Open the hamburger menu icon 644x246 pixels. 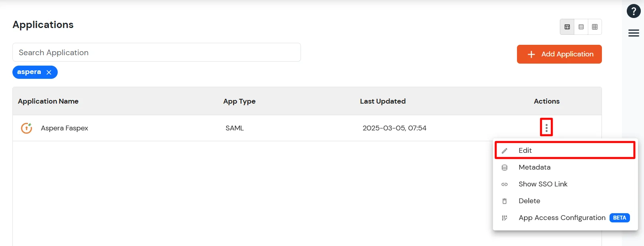pos(634,33)
